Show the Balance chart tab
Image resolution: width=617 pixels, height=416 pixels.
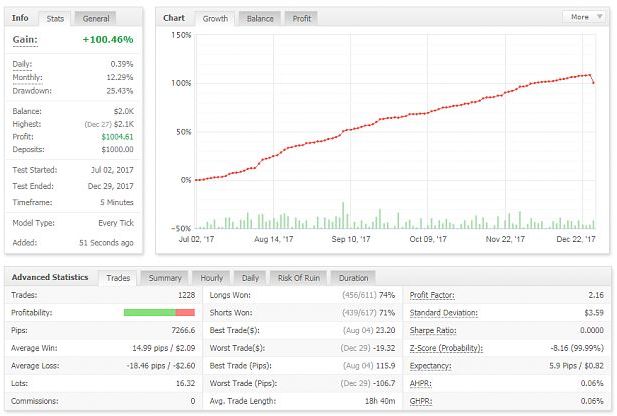(260, 18)
